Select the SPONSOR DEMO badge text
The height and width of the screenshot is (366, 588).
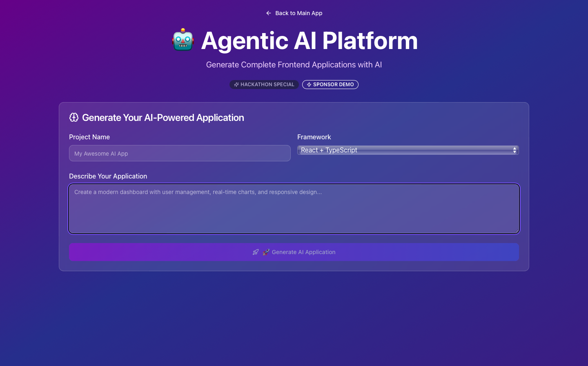[333, 85]
